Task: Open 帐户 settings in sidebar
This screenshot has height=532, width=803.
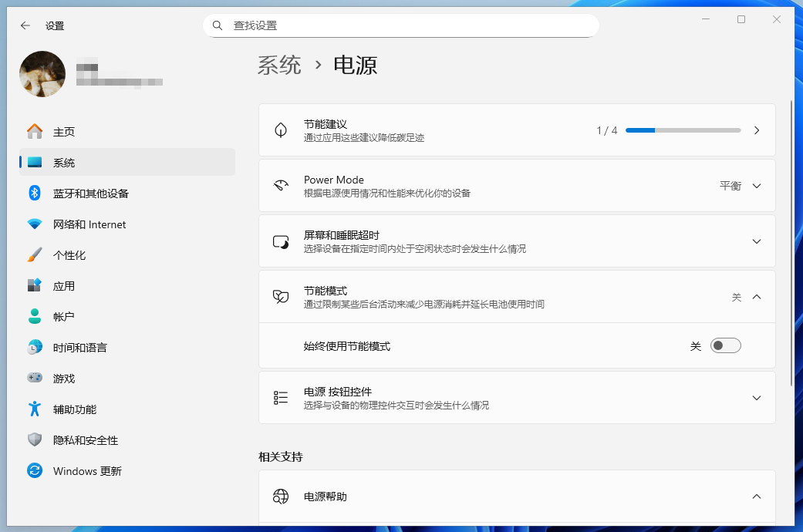Action: coord(127,316)
